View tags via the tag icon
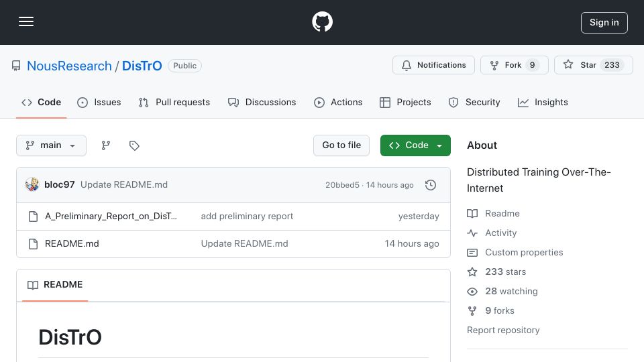Viewport: 644px width, 362px height. [x=134, y=145]
